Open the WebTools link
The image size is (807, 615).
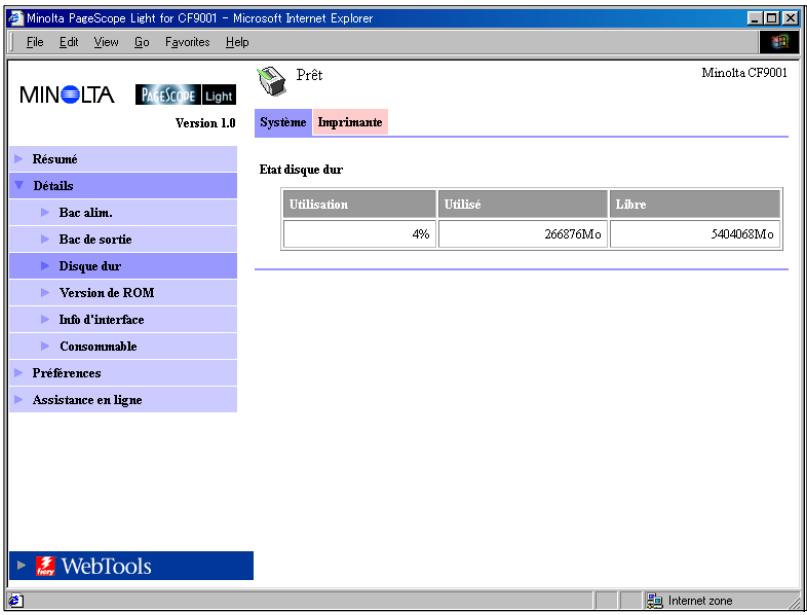[106, 566]
